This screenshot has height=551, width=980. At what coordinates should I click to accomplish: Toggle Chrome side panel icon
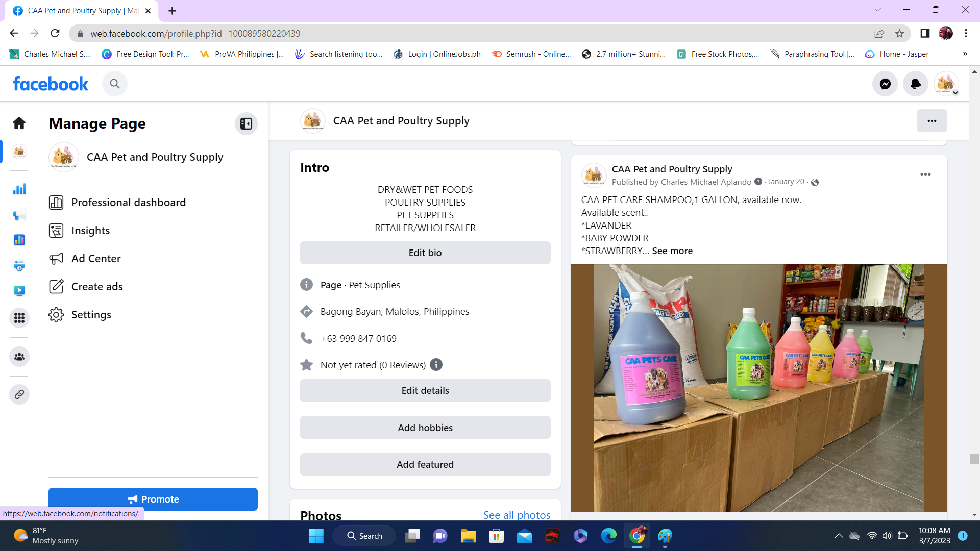(x=925, y=34)
